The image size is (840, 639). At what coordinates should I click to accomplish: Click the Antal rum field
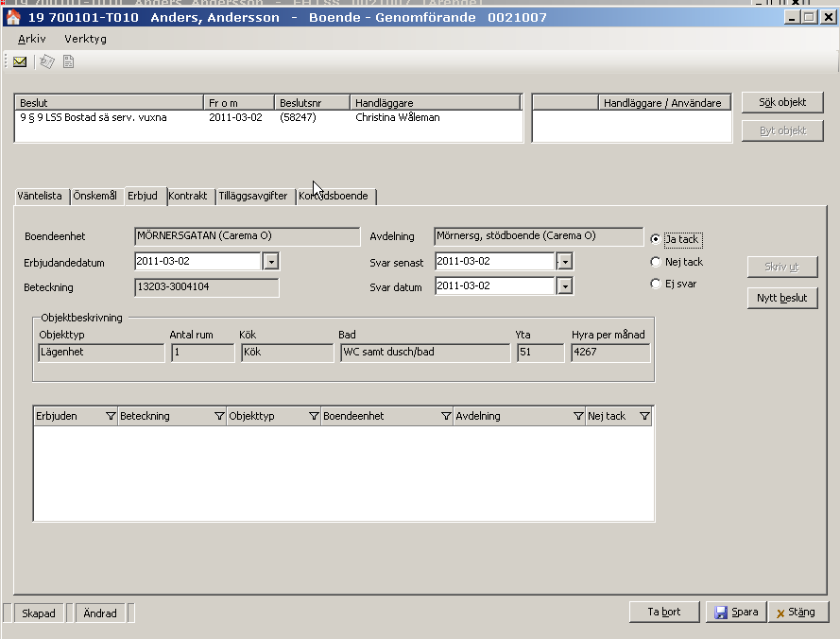tap(203, 353)
